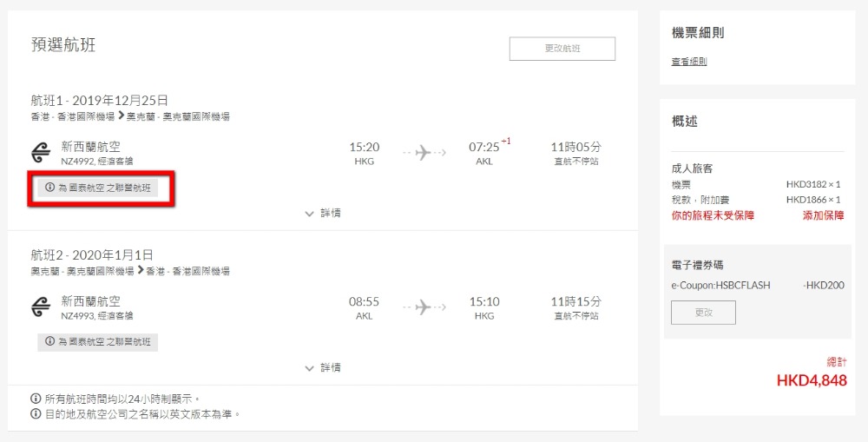Click the +1 next-day arrival indicator
The width and height of the screenshot is (868, 442).
coord(506,142)
